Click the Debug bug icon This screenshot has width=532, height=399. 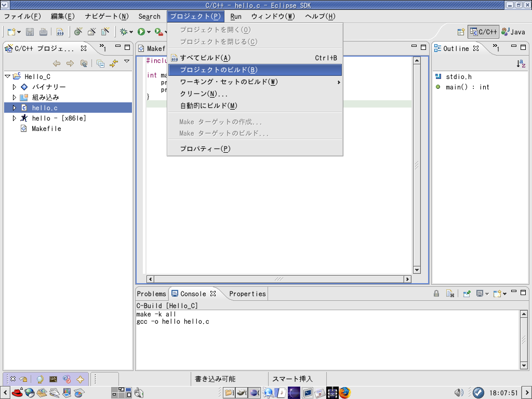pyautogui.click(x=124, y=32)
